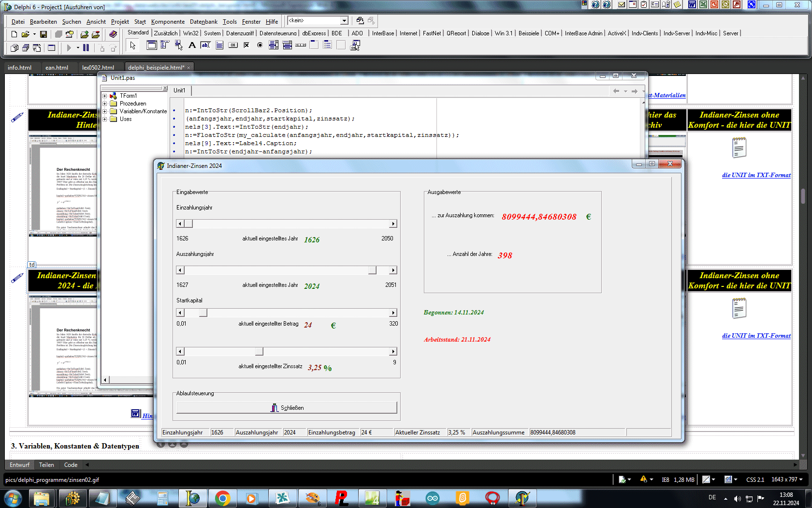The width and height of the screenshot is (812, 508).
Task: Switch to the Code view tab
Action: point(71,465)
